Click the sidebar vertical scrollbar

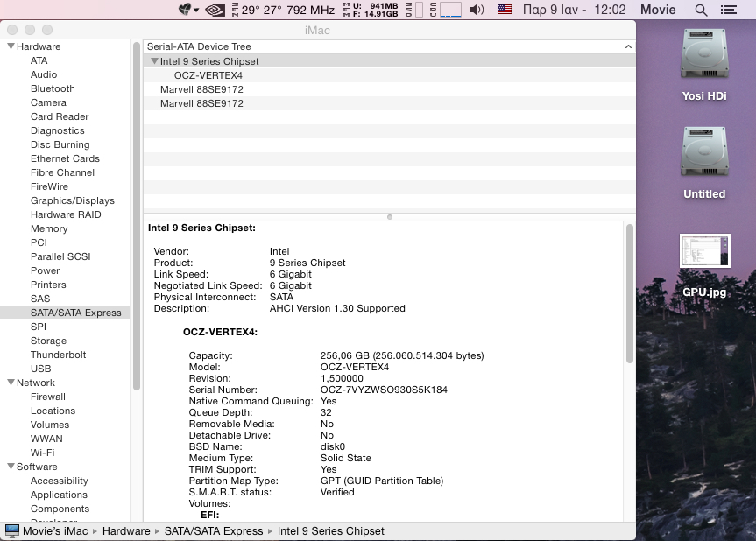point(137,216)
